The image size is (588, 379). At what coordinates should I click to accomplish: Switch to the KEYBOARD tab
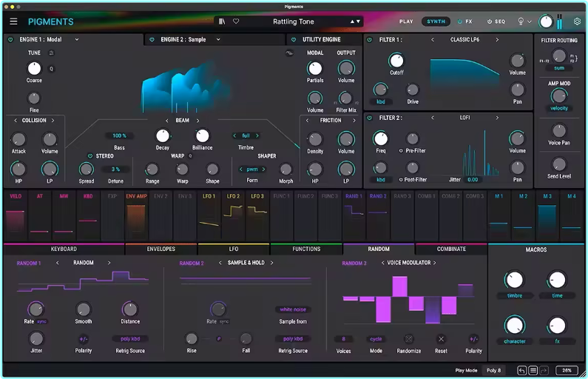(64, 249)
